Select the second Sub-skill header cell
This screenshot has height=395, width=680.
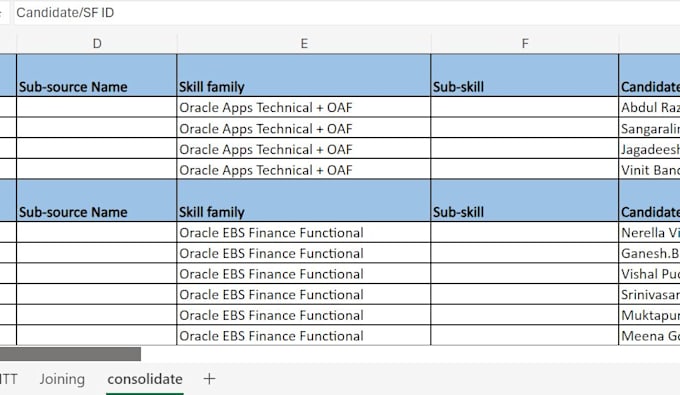(525, 201)
